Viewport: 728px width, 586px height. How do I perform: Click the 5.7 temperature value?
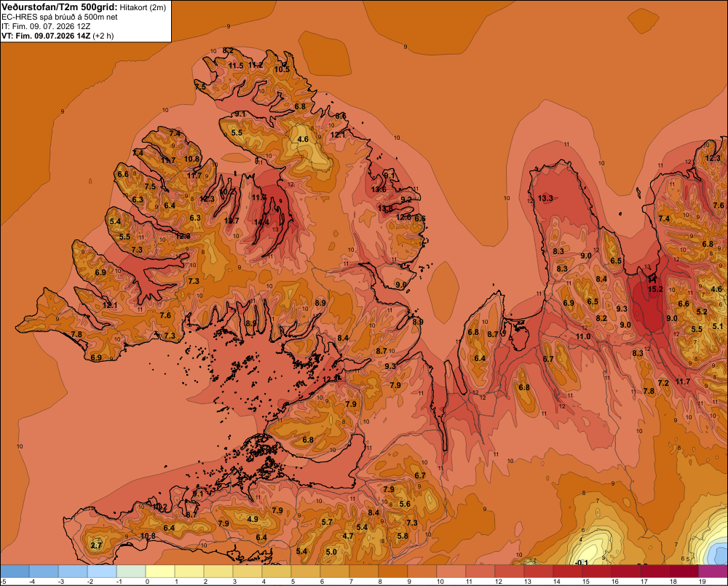pyautogui.click(x=327, y=522)
